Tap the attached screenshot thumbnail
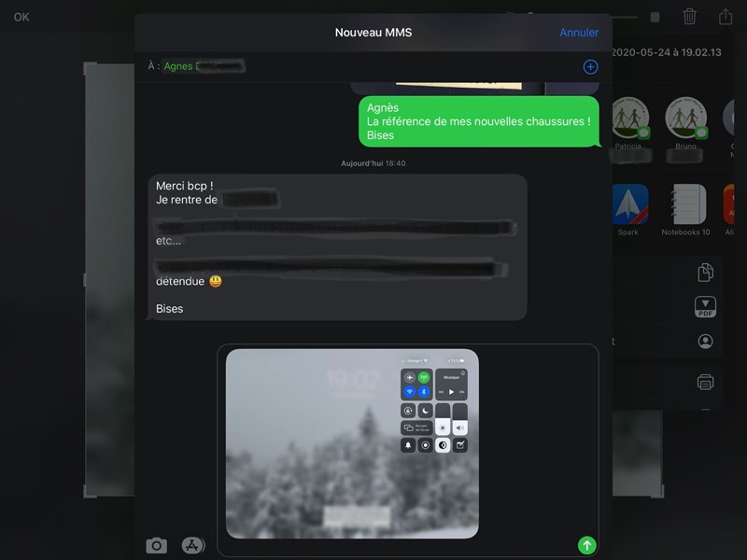This screenshot has height=560, width=747. [x=352, y=443]
